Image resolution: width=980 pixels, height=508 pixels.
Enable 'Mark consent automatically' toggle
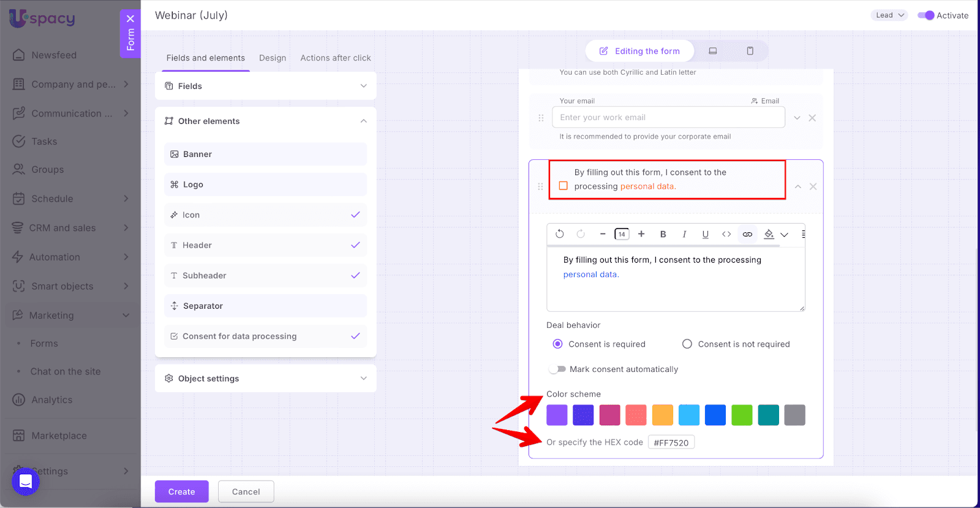point(557,369)
